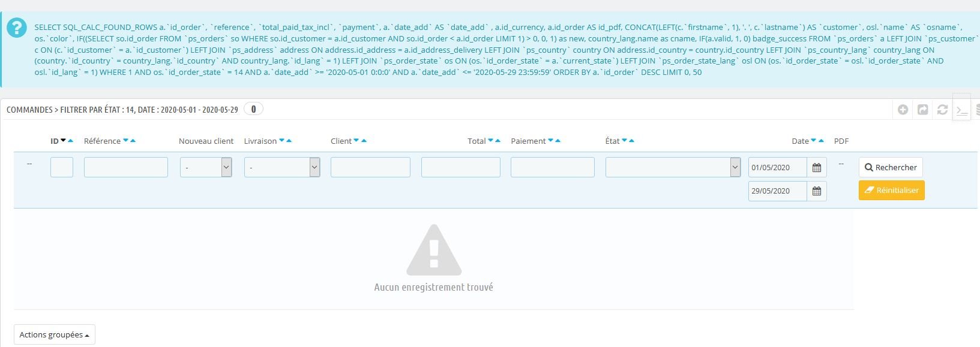
Task: Click the 29/05/2020 date field
Action: 778,191
